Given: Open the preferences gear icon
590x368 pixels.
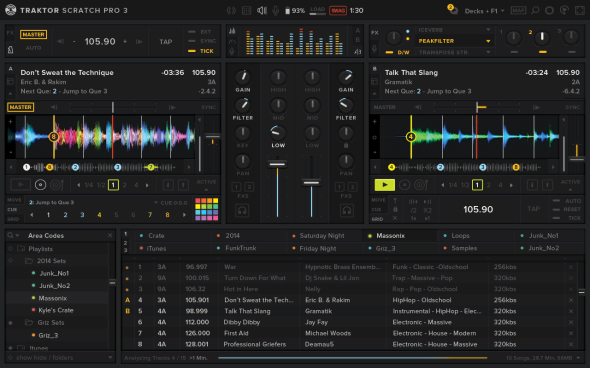Looking at the screenshot, I should pyautogui.click(x=549, y=11).
